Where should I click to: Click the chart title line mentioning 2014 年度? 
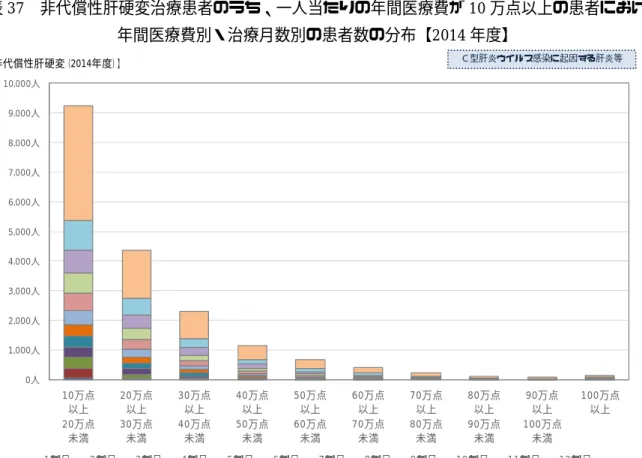(x=314, y=35)
